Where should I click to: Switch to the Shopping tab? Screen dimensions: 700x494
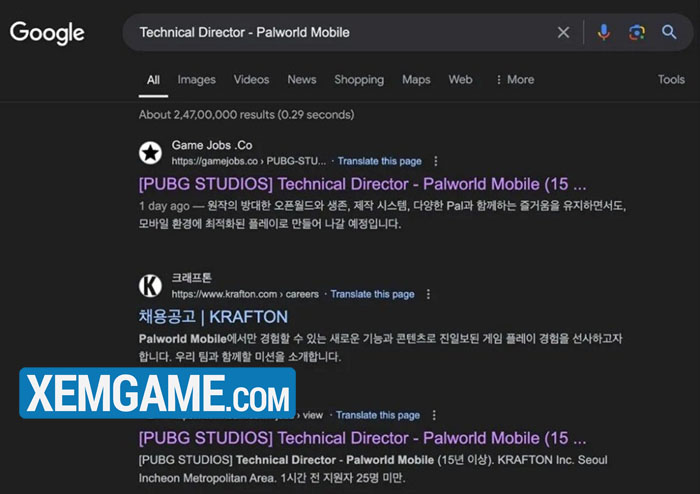[x=359, y=80]
